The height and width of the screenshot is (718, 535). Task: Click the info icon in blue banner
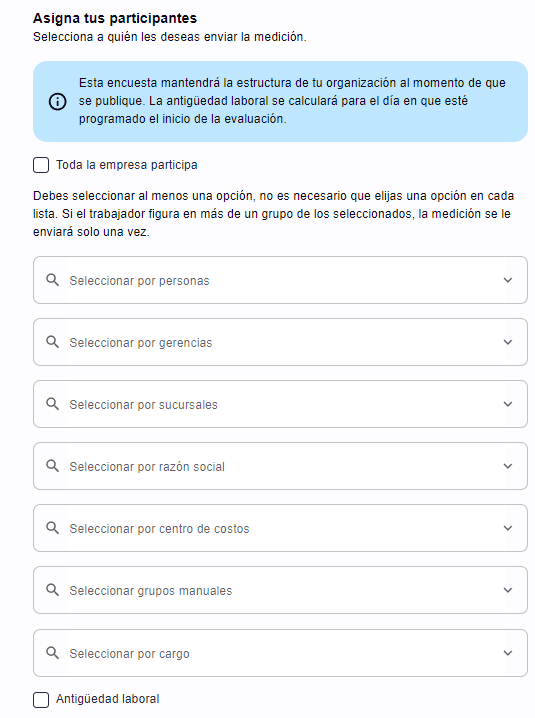pyautogui.click(x=57, y=101)
